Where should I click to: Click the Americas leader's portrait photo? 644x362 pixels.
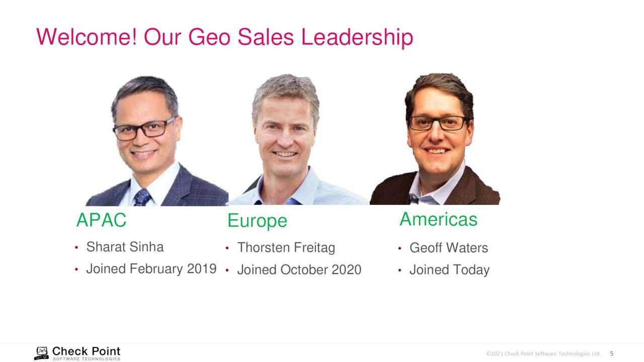435,138
